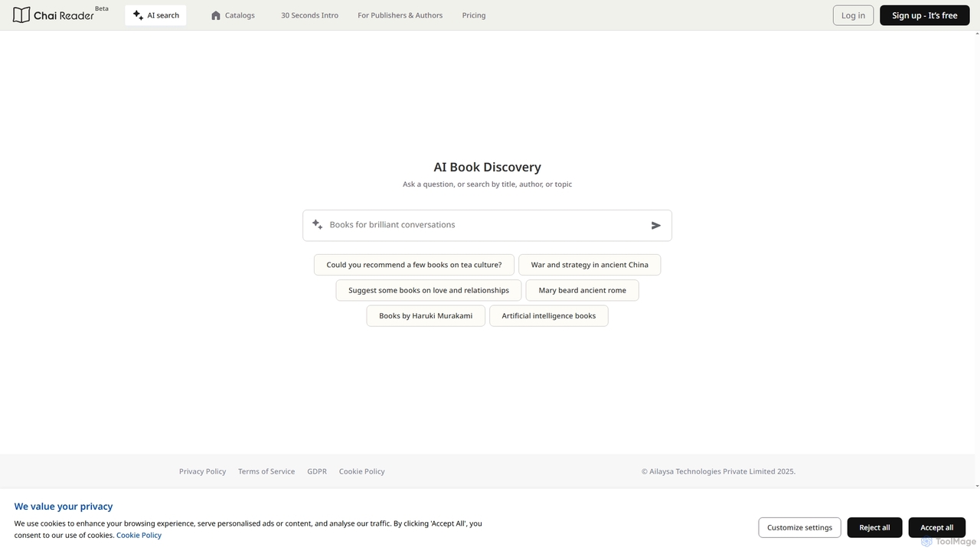Open the footer Cookie Policy link
The image size is (980, 551).
click(362, 471)
